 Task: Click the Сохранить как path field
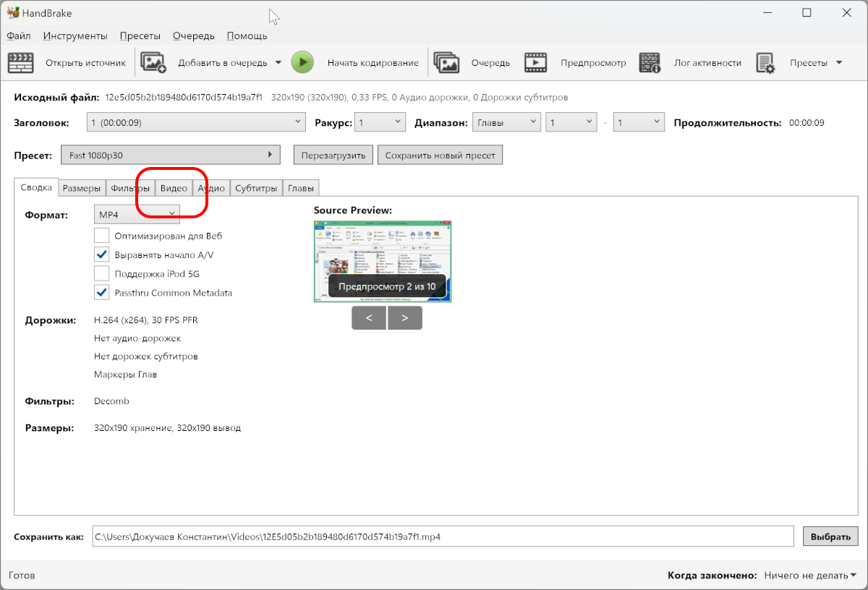[443, 536]
